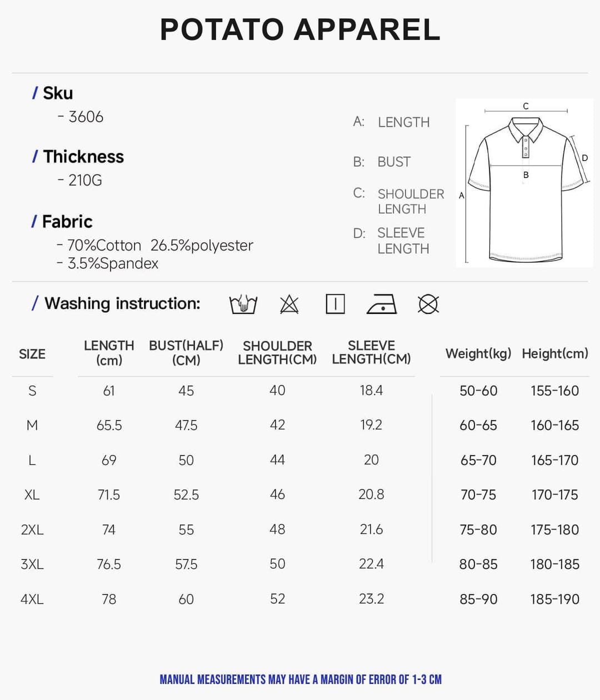This screenshot has height=700, width=600.
Task: Click the do-not-bleach triangle icon
Action: [289, 304]
